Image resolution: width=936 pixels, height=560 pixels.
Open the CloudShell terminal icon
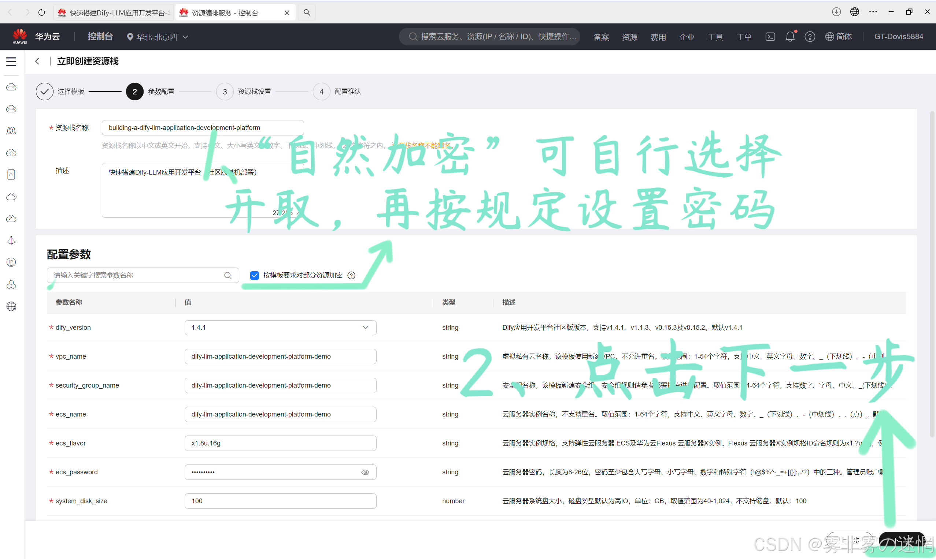tap(770, 37)
